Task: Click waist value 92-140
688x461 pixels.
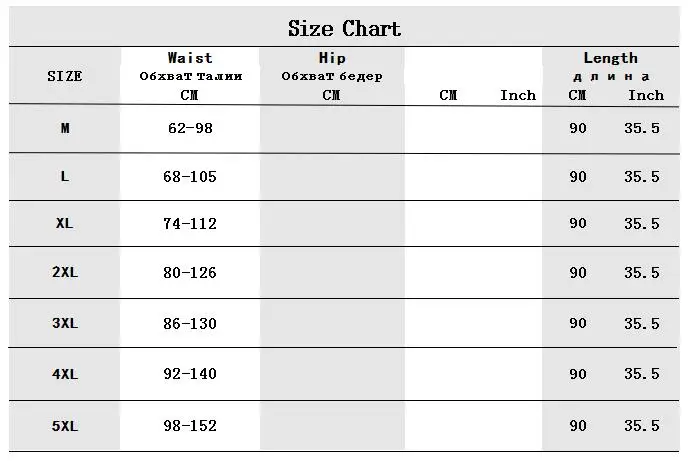Action: pos(190,374)
